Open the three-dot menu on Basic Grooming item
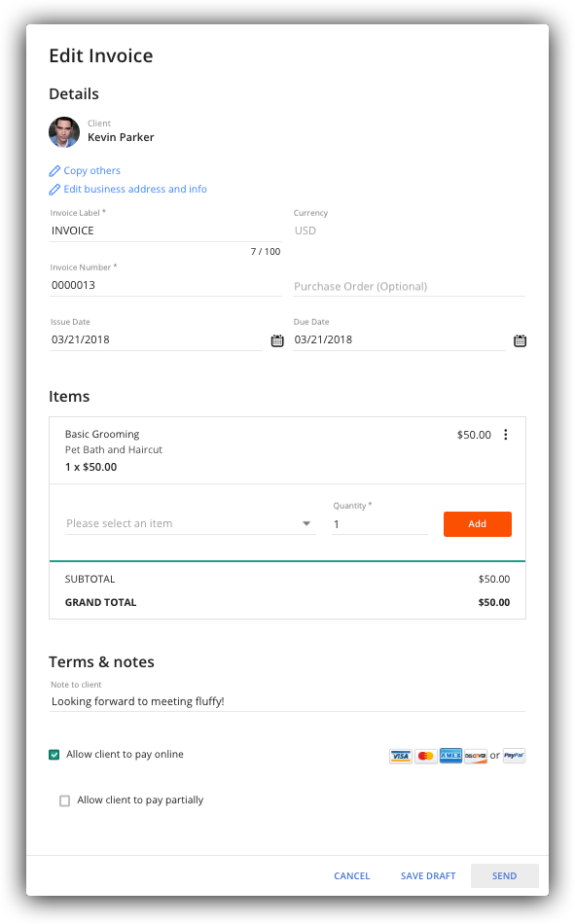This screenshot has height=924, width=575. coord(506,435)
